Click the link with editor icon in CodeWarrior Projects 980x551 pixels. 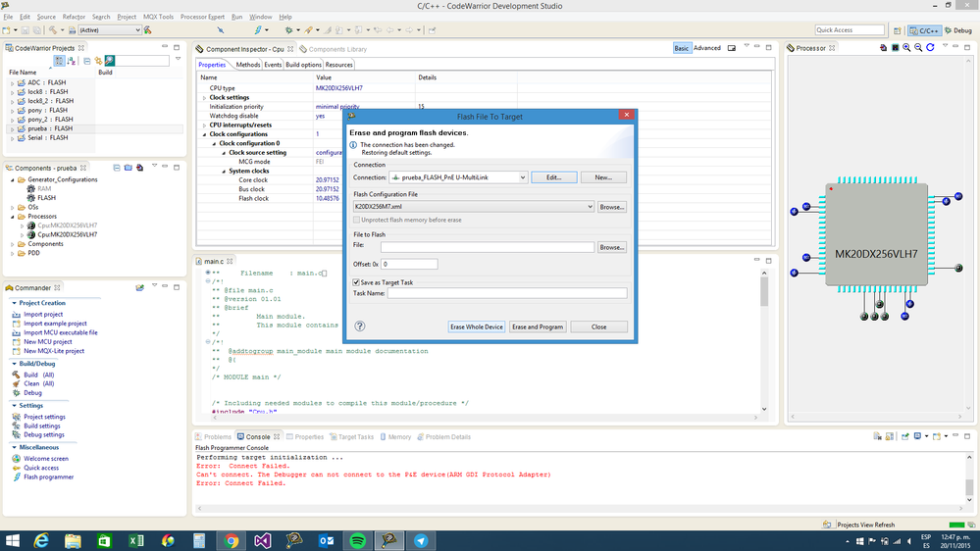pos(98,61)
